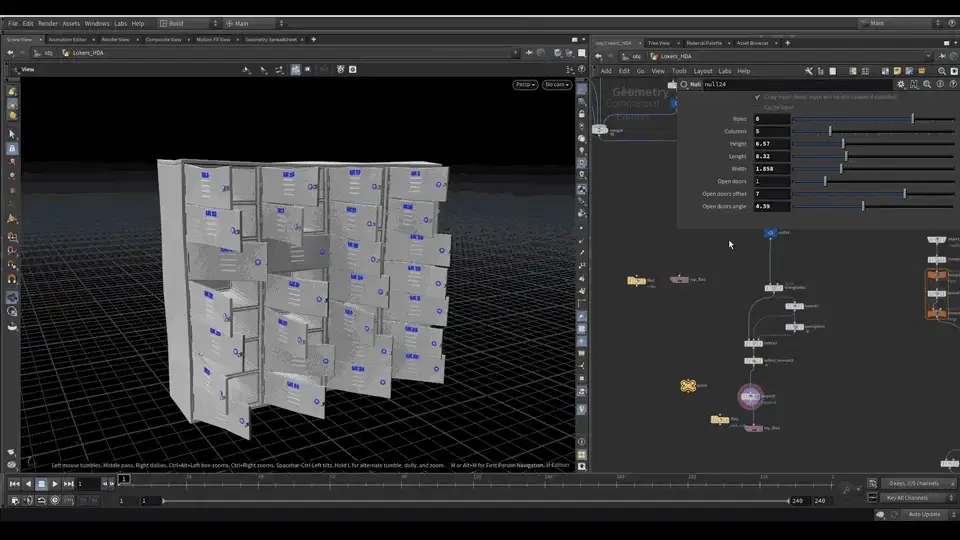The height and width of the screenshot is (540, 960).
Task: Click the Auto Update button
Action: pyautogui.click(x=923, y=514)
